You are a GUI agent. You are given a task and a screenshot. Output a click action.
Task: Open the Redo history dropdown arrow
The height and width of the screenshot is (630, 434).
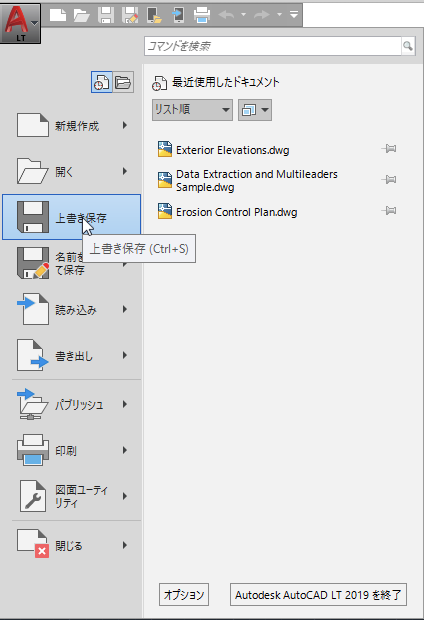[x=279, y=15]
